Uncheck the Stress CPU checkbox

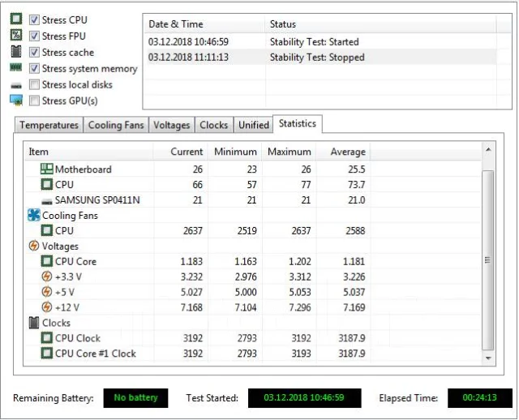pyautogui.click(x=34, y=19)
